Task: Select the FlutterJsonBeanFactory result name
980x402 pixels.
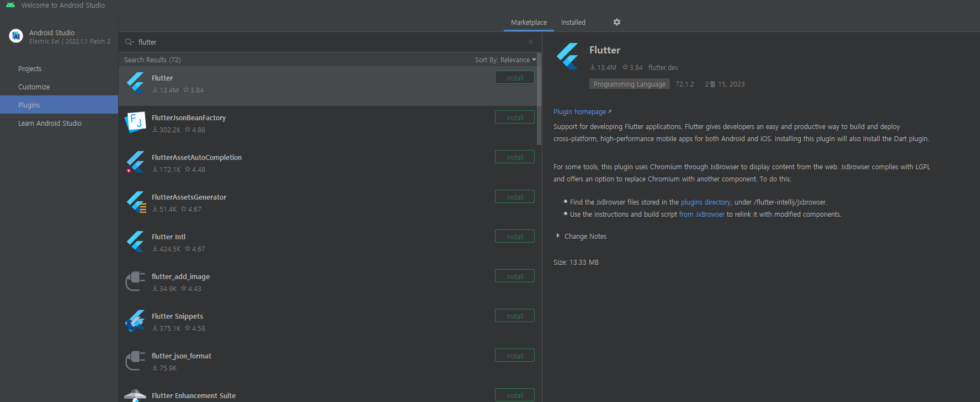Action: click(x=189, y=118)
